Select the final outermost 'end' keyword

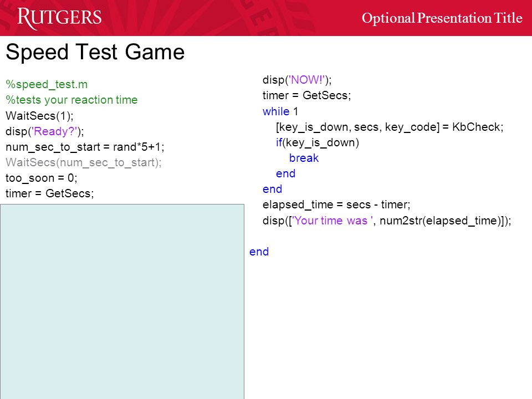click(x=259, y=252)
